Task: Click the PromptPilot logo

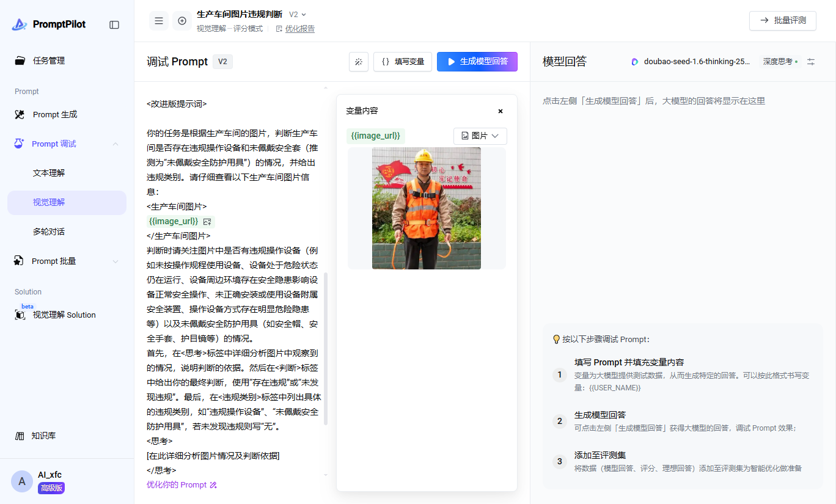Action: [x=49, y=24]
